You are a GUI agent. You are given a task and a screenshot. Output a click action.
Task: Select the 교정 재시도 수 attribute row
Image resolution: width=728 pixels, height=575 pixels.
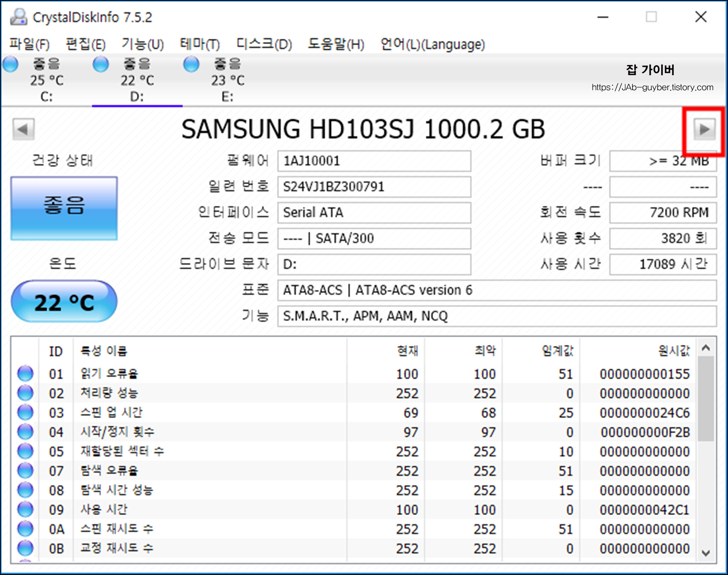click(x=354, y=548)
